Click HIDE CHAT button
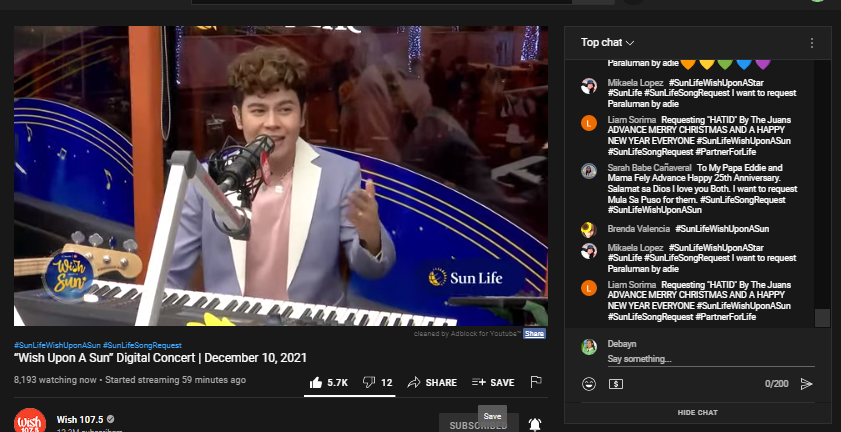Screen dimensions: 841x432 [x=697, y=413]
